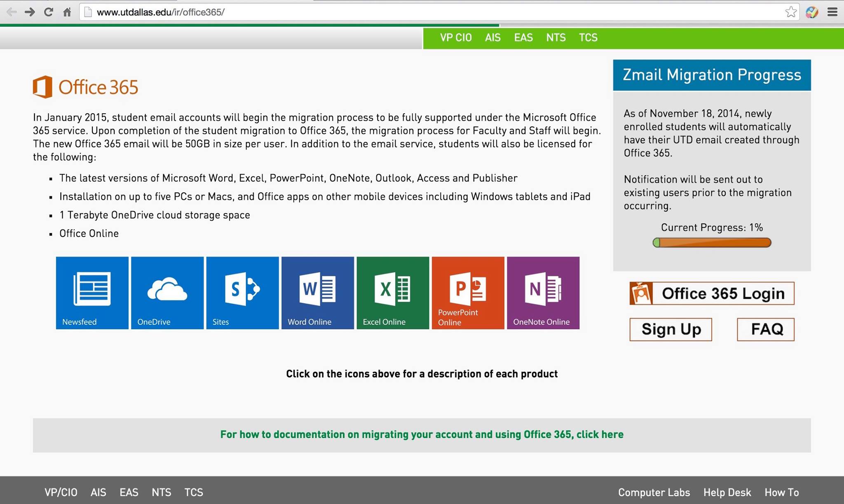Click the bullet listing latest Microsoft Word versions
The image size is (844, 504).
[x=288, y=178]
